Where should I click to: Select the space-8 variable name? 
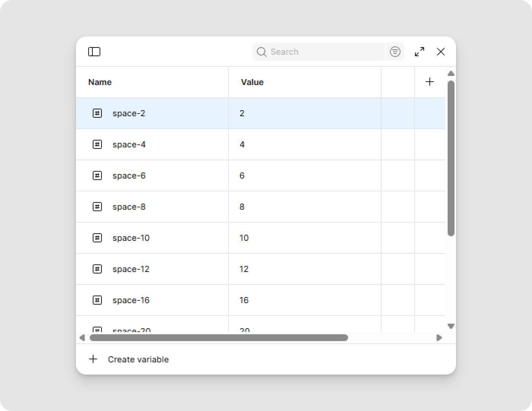pyautogui.click(x=129, y=207)
